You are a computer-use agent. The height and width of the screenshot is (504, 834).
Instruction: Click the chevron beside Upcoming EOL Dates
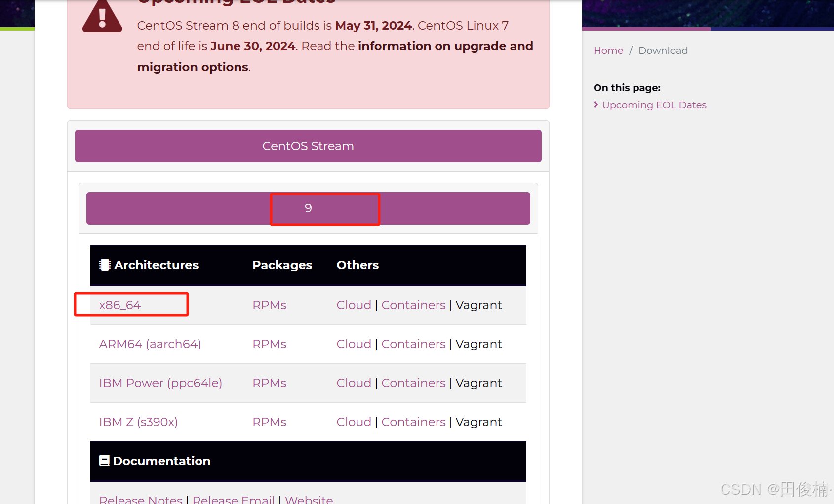596,105
